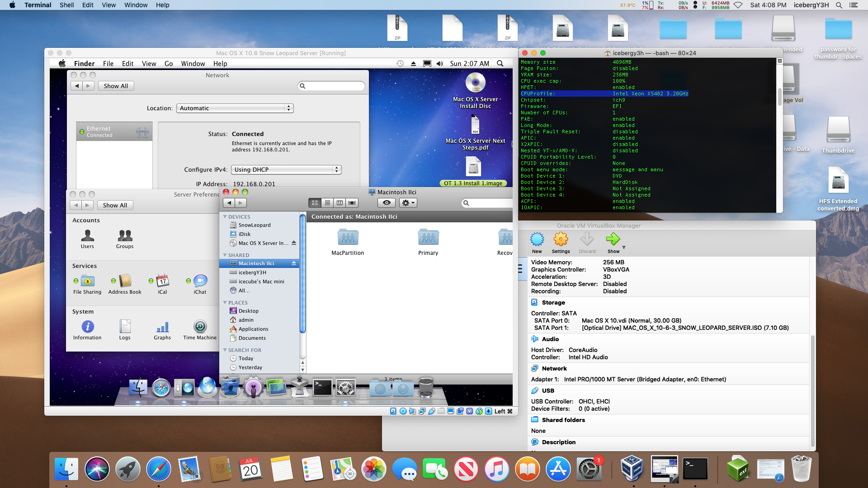The height and width of the screenshot is (488, 868).
Task: Open host Terminal menu
Action: (x=38, y=5)
